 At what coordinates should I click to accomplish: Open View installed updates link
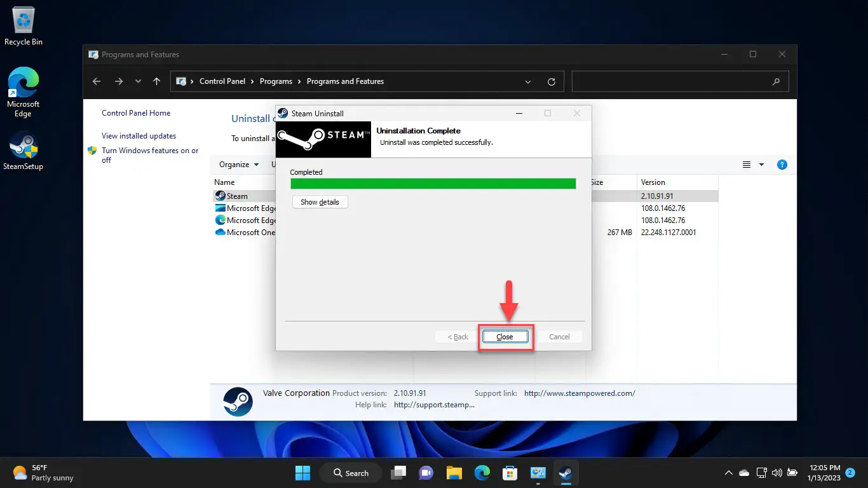139,136
